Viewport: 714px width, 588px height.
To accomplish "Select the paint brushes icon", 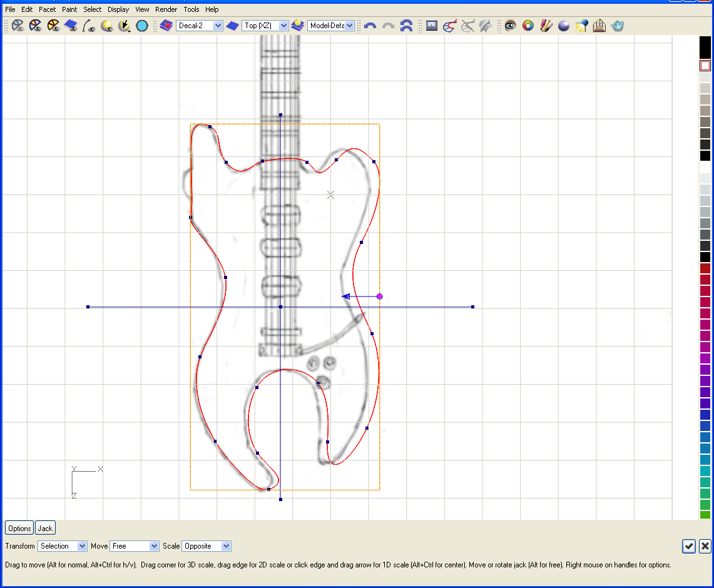I will pos(546,26).
